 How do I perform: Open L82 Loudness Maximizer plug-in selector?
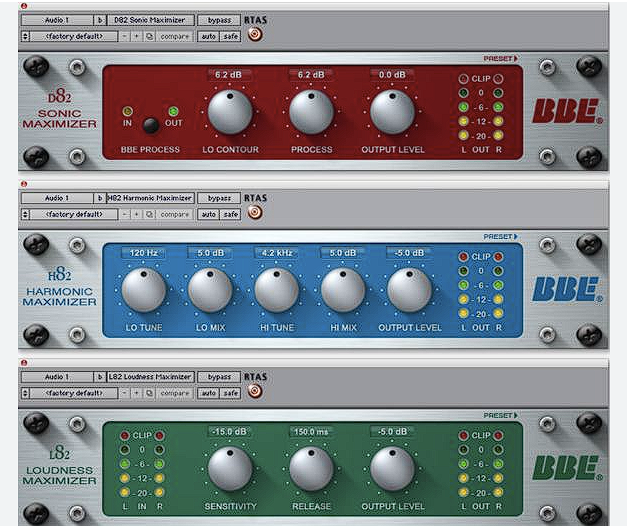coord(150,377)
